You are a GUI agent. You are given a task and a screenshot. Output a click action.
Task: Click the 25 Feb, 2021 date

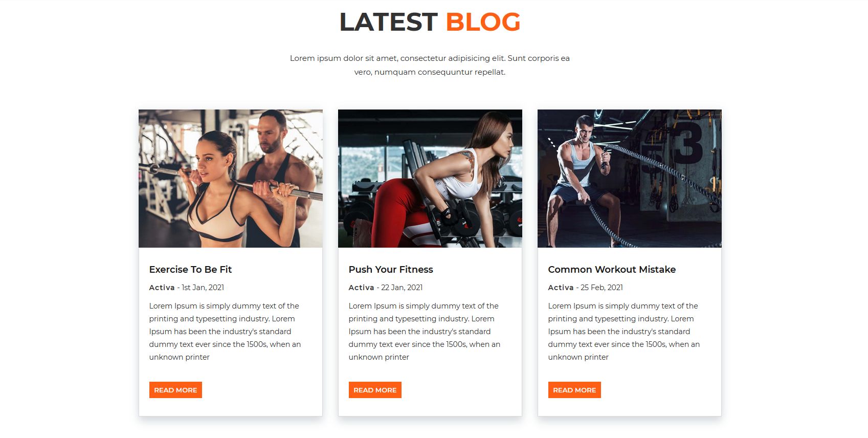[602, 288]
